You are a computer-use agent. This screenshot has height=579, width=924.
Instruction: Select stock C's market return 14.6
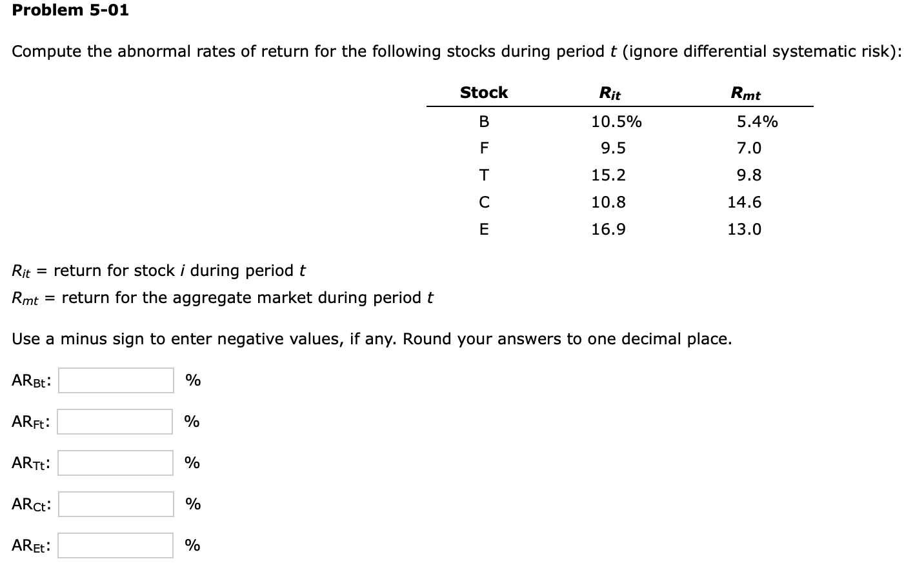click(745, 202)
